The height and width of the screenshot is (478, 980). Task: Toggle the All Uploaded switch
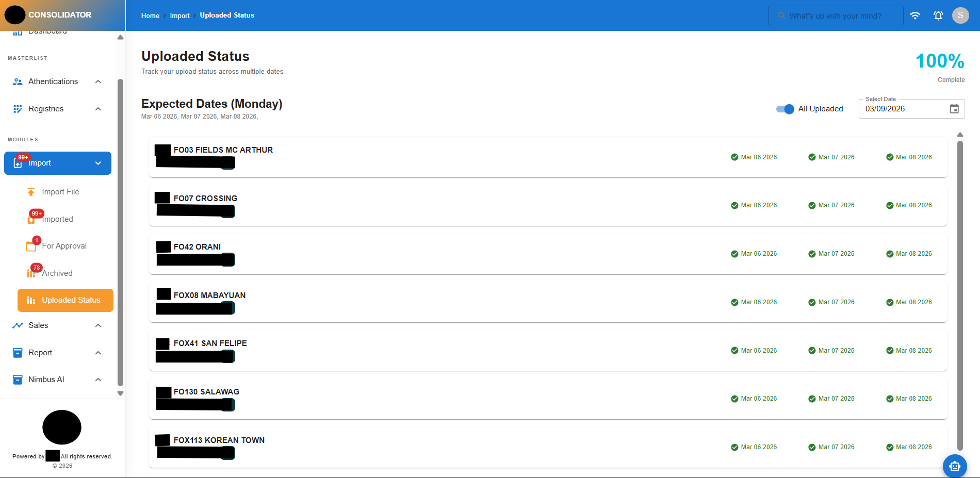click(x=784, y=109)
